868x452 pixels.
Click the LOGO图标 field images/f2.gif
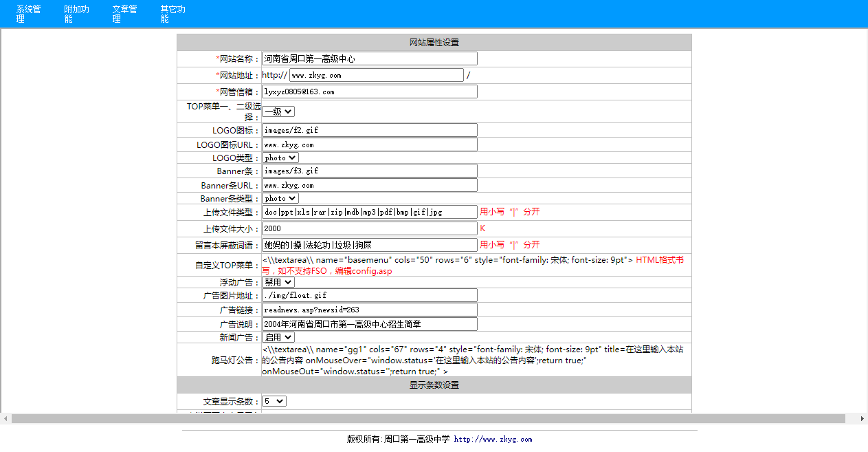click(370, 130)
